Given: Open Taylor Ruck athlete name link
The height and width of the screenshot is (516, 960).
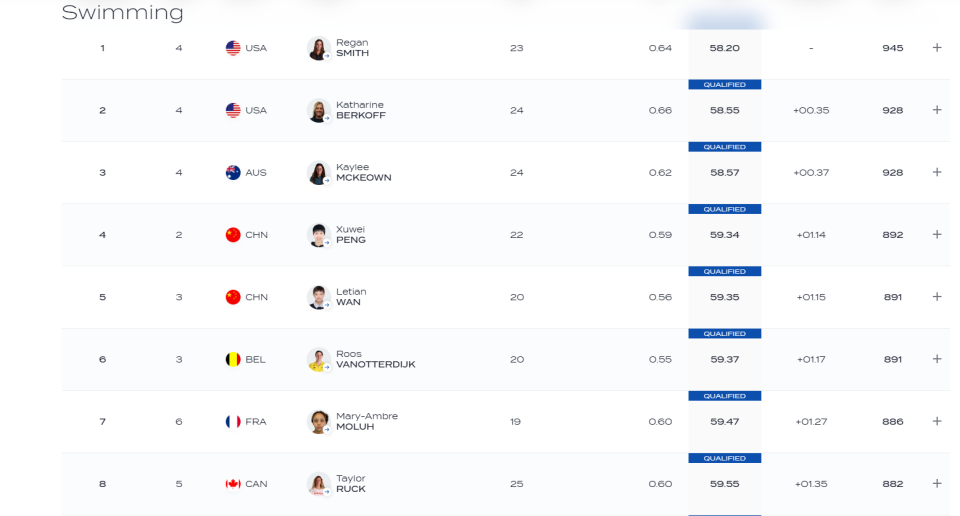Looking at the screenshot, I should coord(351,484).
